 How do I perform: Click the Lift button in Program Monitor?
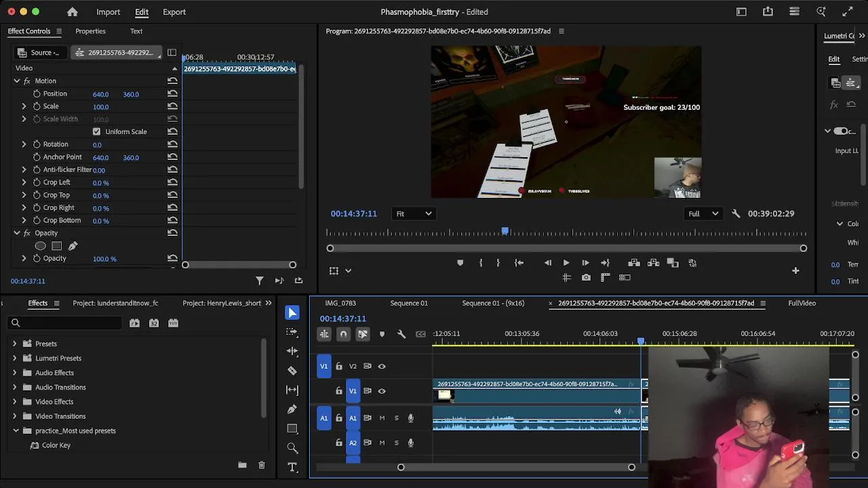634,263
